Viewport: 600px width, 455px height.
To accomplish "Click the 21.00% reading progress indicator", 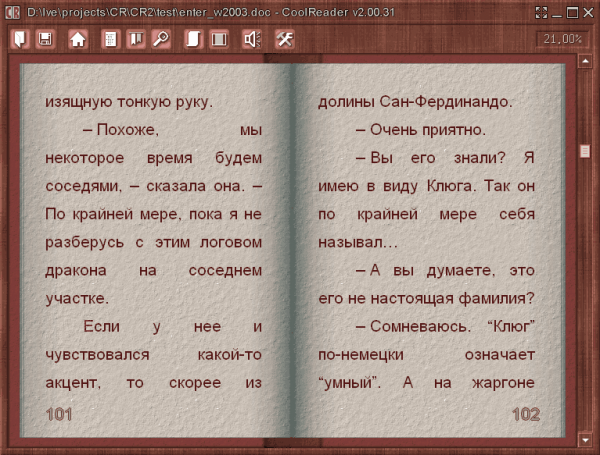I will 562,39.
